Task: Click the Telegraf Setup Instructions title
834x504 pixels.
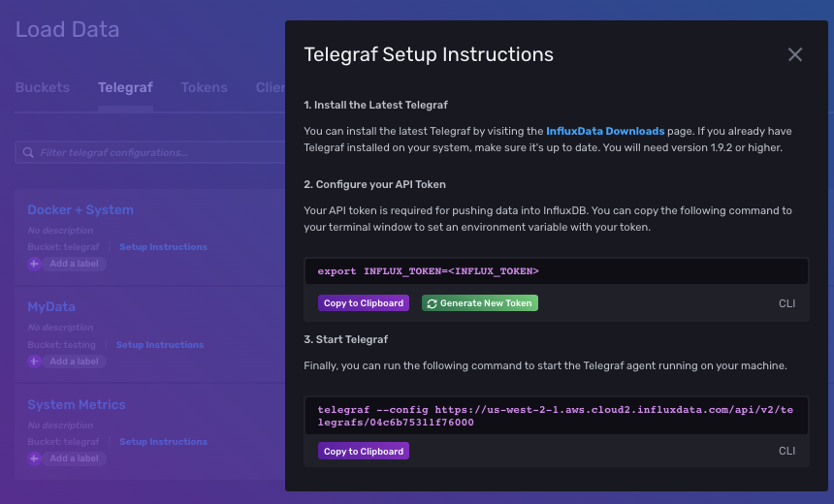Action: pyautogui.click(x=429, y=54)
